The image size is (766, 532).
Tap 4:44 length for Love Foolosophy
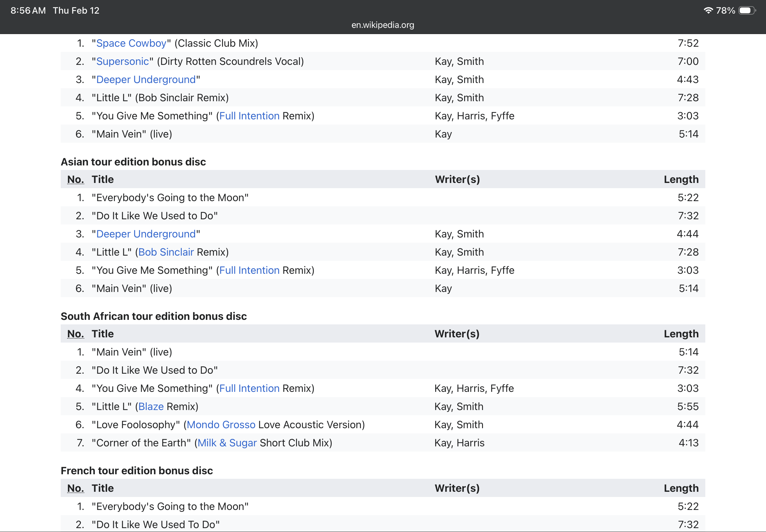point(688,425)
